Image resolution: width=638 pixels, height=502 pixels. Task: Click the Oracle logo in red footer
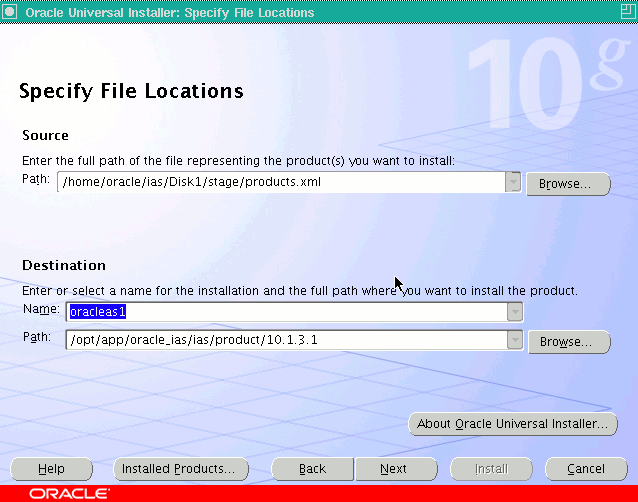pos(69,493)
